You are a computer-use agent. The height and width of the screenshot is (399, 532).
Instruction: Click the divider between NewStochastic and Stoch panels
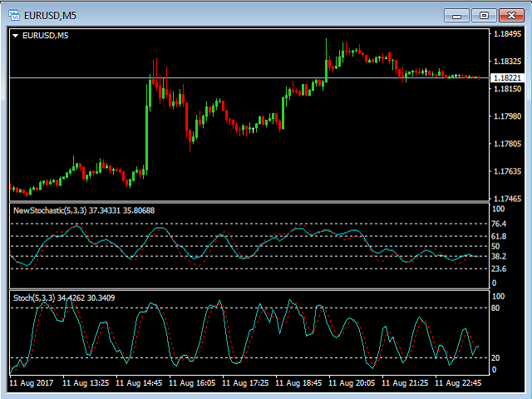249,288
